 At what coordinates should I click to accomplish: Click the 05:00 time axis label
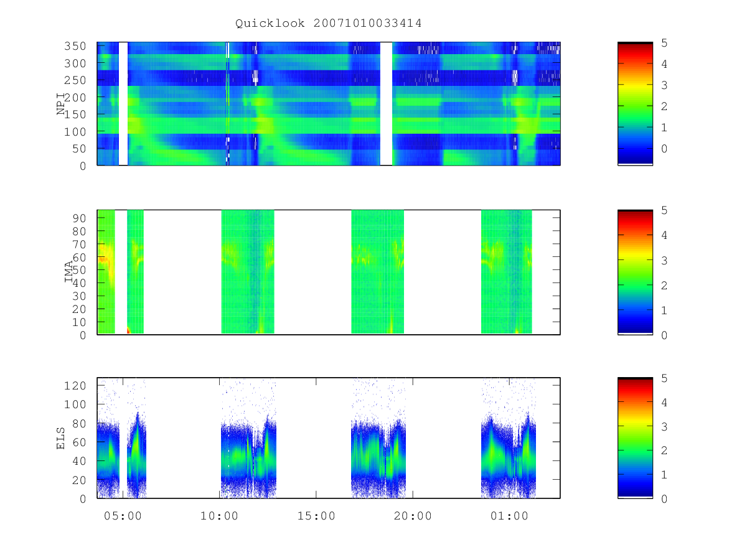click(123, 516)
